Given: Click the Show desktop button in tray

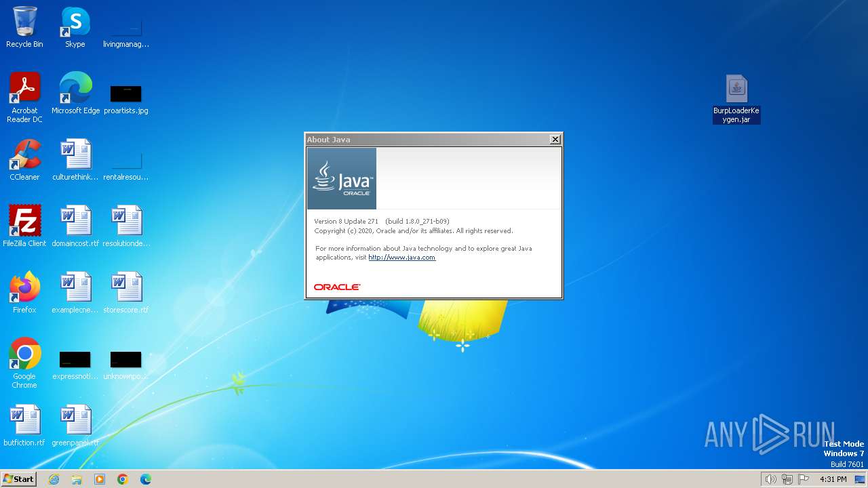Looking at the screenshot, I should (861, 479).
